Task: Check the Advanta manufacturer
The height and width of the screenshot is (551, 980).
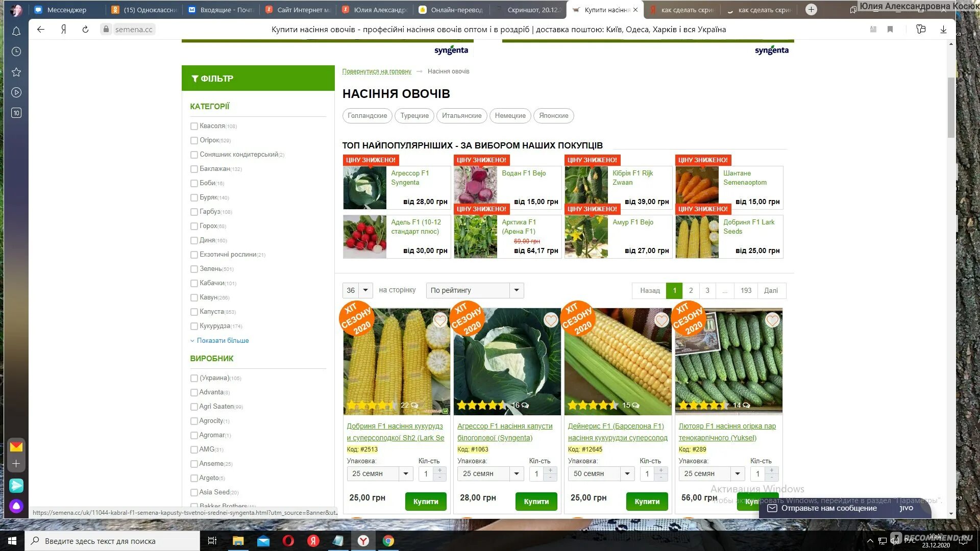Action: [194, 392]
